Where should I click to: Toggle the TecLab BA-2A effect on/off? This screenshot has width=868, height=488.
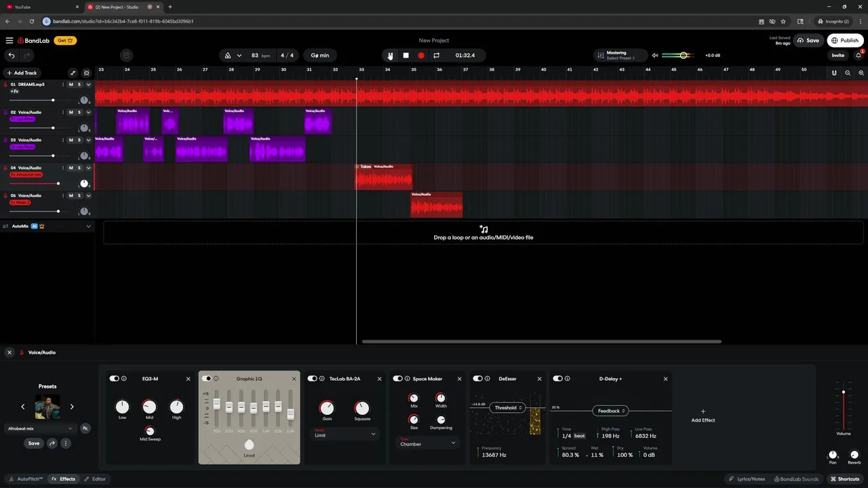click(x=312, y=379)
